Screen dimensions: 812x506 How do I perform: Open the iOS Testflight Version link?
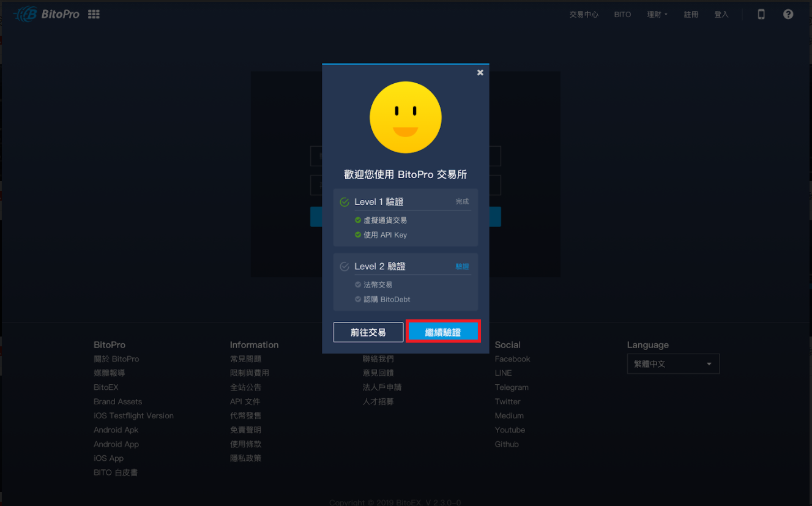click(133, 415)
